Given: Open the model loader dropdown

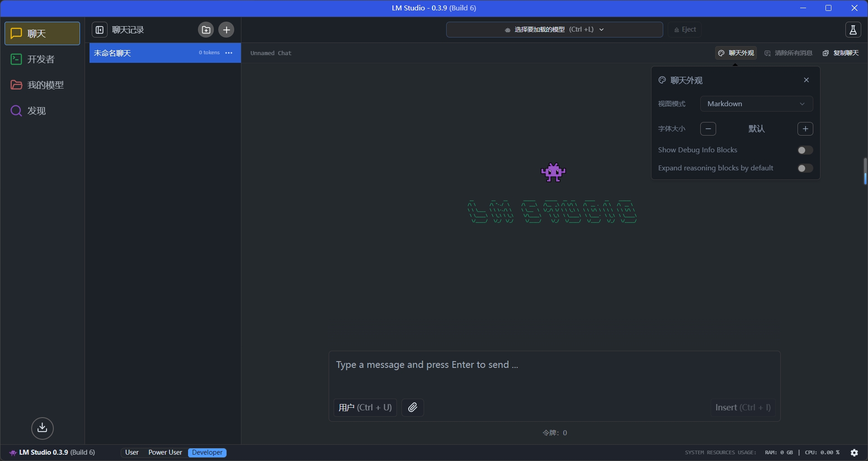Looking at the screenshot, I should click(x=554, y=29).
